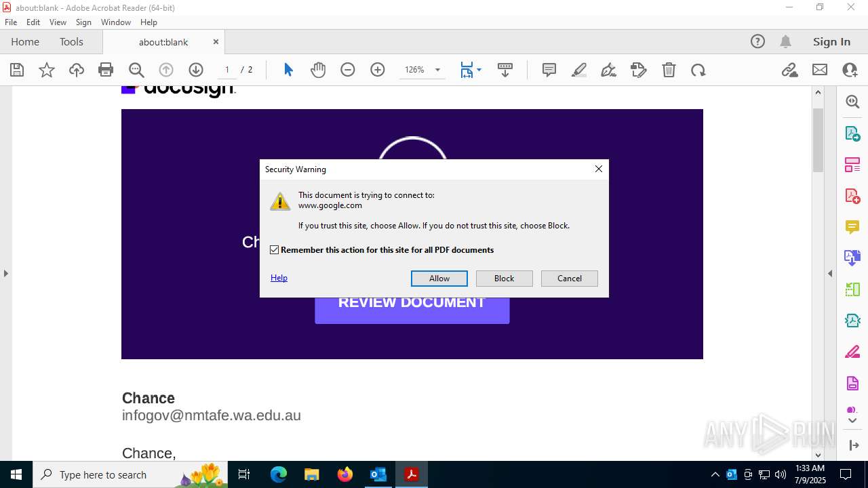Go to previous page arrow
Viewport: 868px width, 488px height.
click(x=166, y=70)
